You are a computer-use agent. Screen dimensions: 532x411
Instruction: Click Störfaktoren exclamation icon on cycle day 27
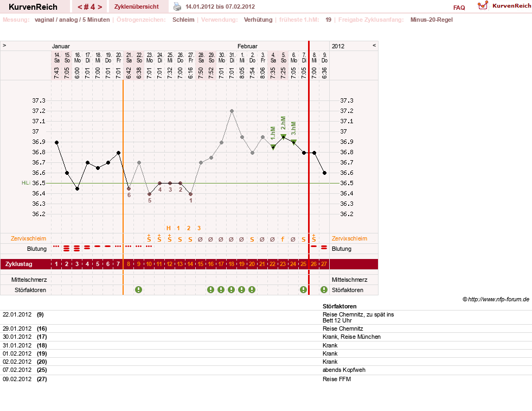(324, 290)
